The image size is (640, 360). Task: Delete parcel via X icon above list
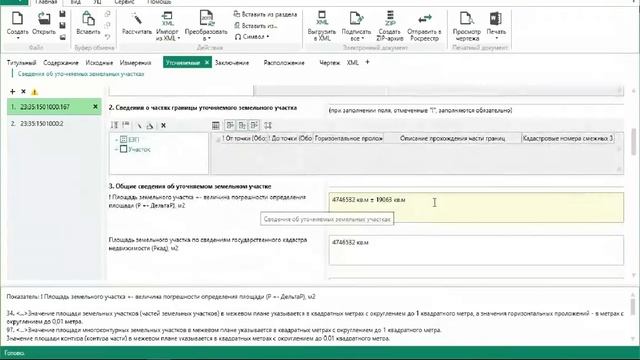[23, 91]
